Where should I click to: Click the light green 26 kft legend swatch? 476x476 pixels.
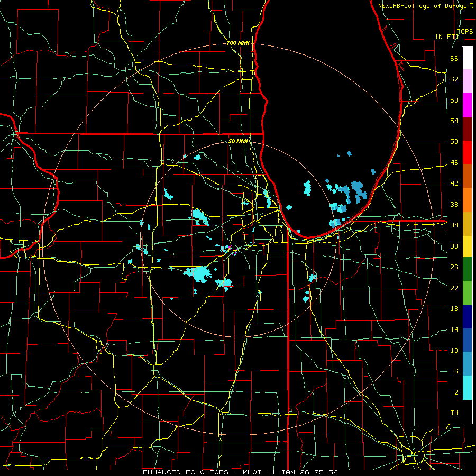467,293
